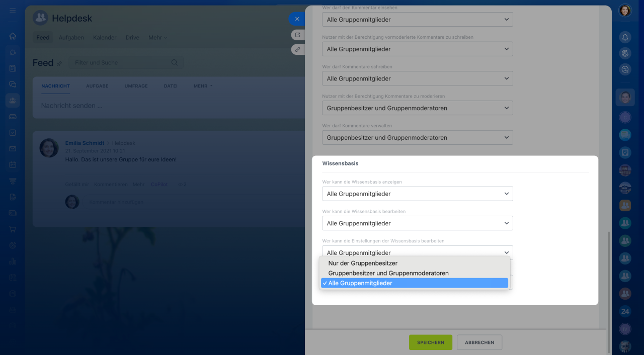
Task: Expand the Mehr menu in Helpdesk navigation
Action: coord(157,38)
